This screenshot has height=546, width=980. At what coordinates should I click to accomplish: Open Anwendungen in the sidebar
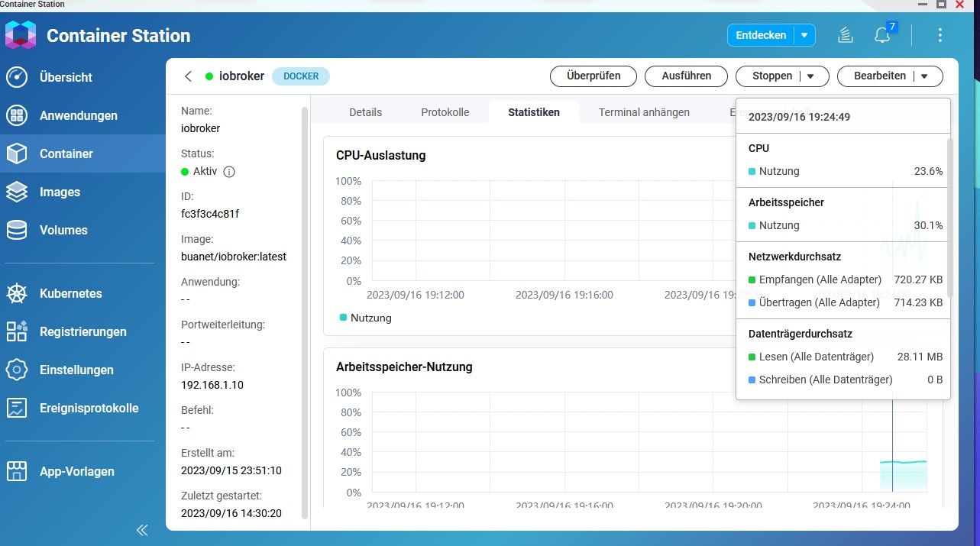pos(82,115)
